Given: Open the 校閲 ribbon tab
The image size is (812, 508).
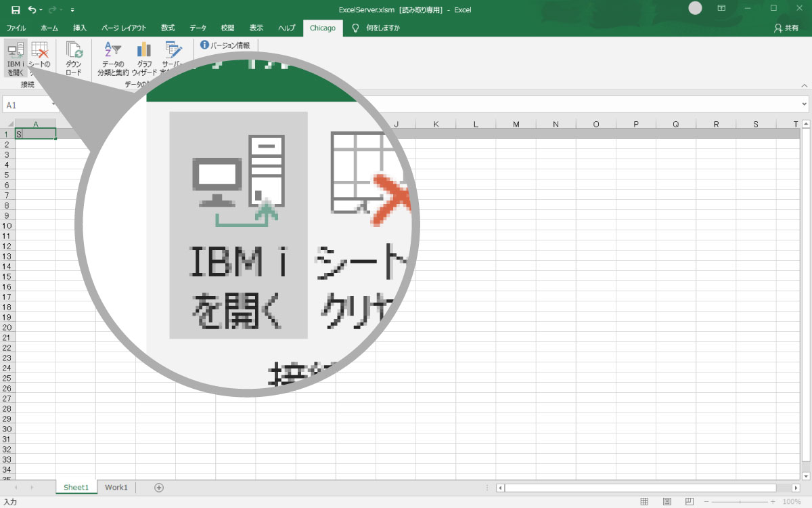Looking at the screenshot, I should tap(227, 28).
